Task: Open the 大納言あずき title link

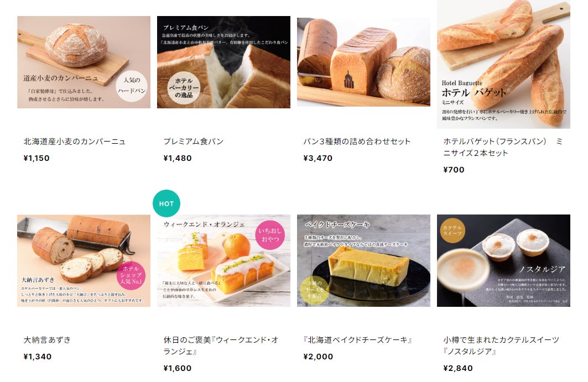Action: 47,339
